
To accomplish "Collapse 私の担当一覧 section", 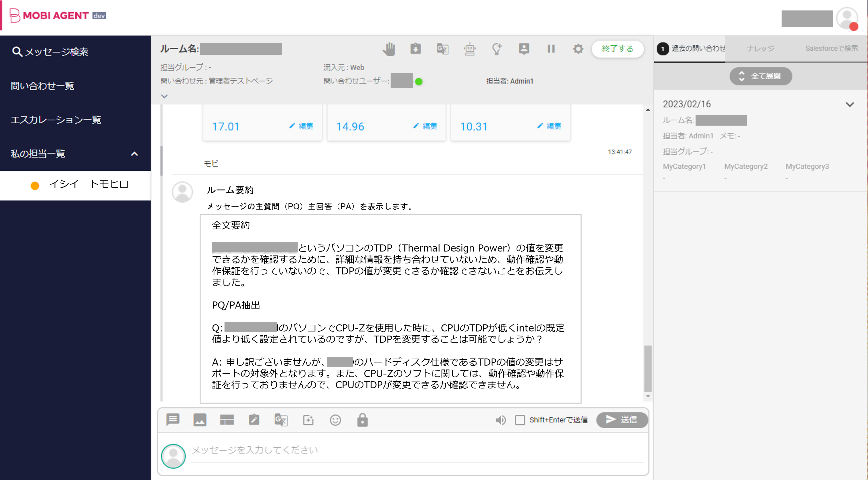I will pos(134,154).
